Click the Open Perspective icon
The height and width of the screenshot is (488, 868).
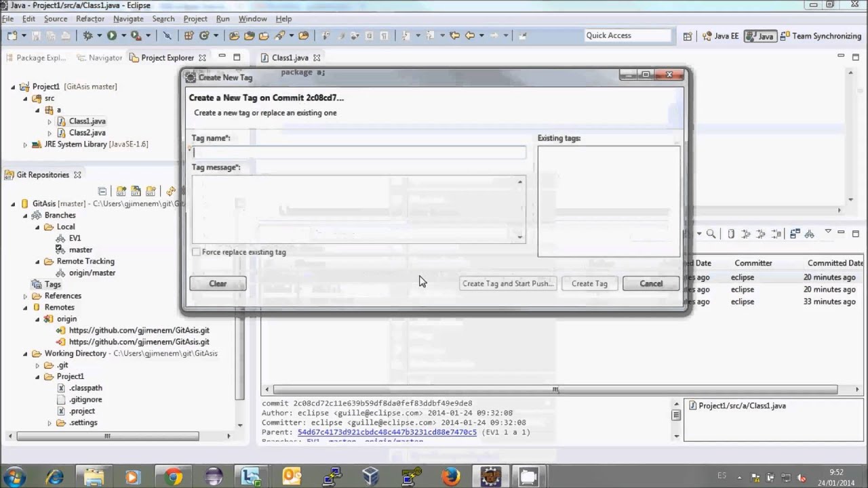[688, 37]
